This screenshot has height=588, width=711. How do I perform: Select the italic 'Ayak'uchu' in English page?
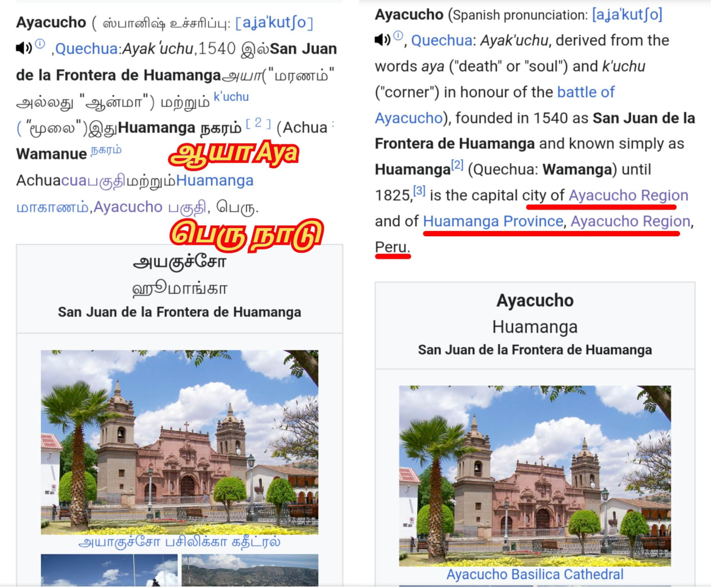515,41
